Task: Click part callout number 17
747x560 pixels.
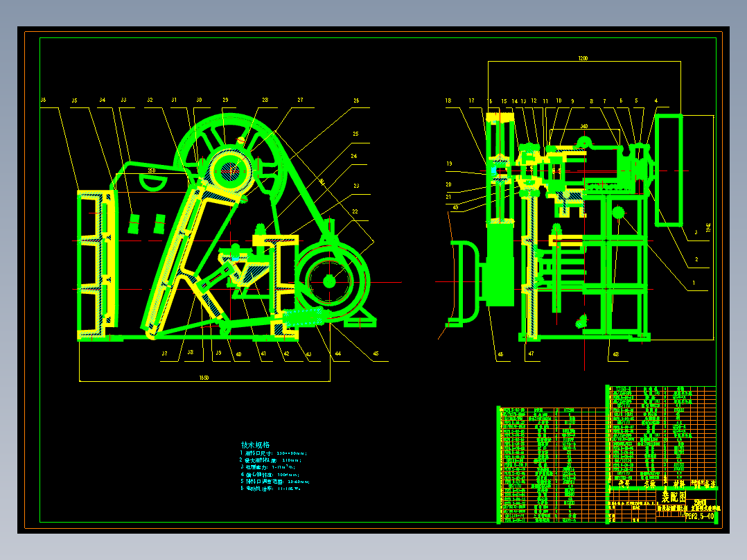Action: 472,100
